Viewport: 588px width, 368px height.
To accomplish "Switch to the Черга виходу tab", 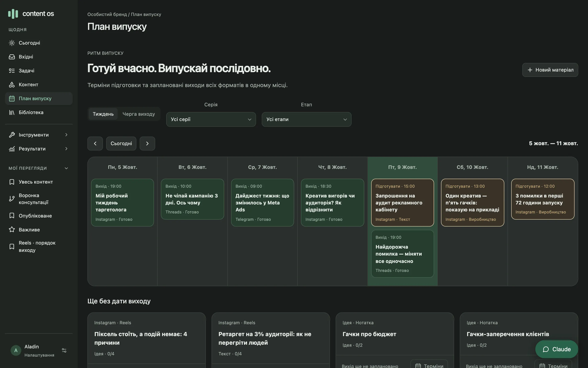I will pyautogui.click(x=139, y=114).
